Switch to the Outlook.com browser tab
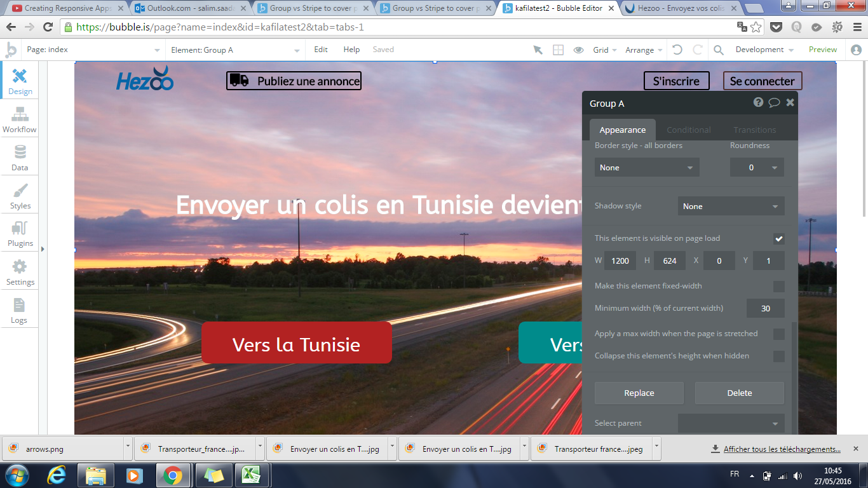This screenshot has height=488, width=868. click(188, 8)
